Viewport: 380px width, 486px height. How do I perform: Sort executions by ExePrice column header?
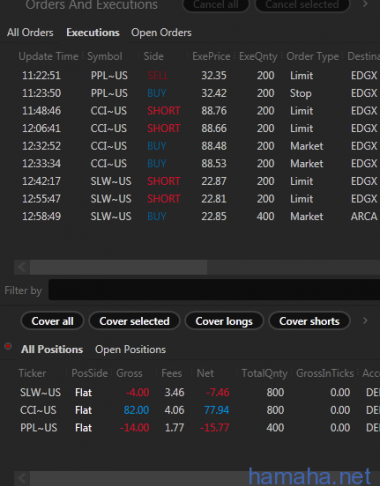point(211,56)
